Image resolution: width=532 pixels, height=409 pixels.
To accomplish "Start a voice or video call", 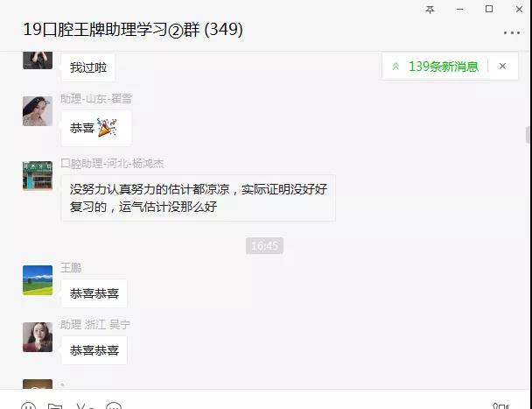I will [x=500, y=406].
